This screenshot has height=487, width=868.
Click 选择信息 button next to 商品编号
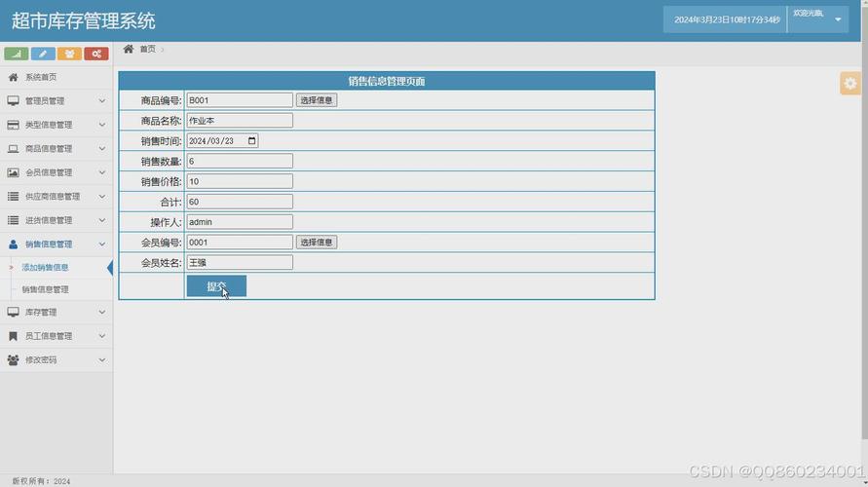point(317,100)
